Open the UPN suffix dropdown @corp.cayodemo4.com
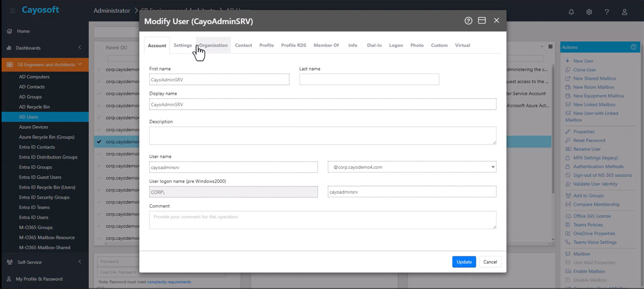Screen dimensions: 644x289 tap(412, 167)
